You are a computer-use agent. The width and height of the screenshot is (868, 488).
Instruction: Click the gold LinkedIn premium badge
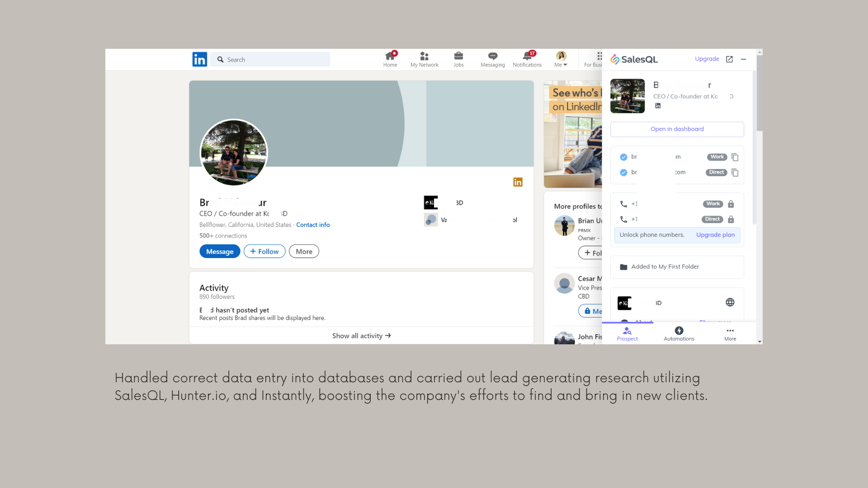(x=518, y=182)
